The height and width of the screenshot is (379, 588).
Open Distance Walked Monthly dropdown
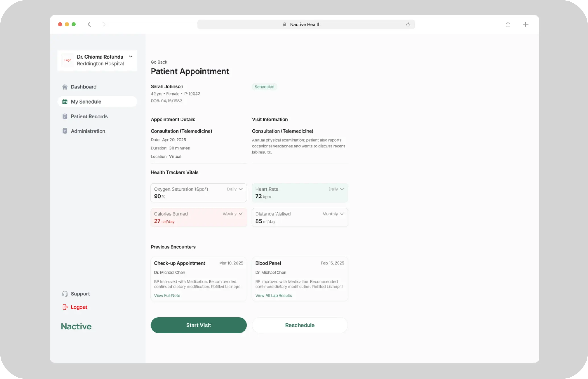tap(333, 214)
